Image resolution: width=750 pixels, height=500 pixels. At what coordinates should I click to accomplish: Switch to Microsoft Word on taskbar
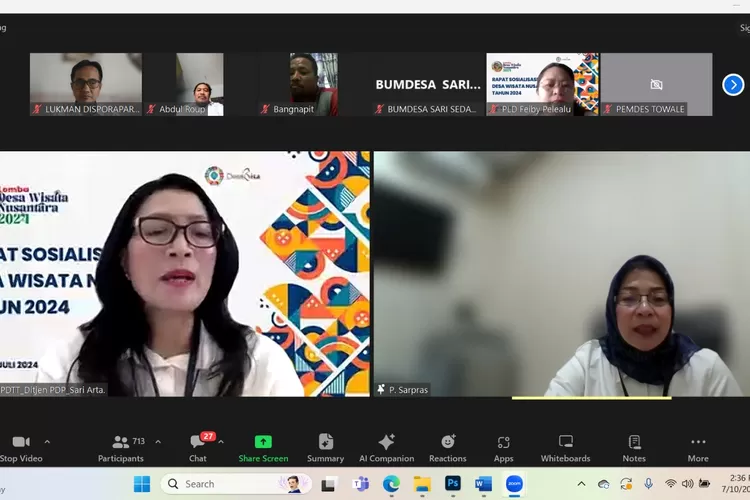pos(484,484)
